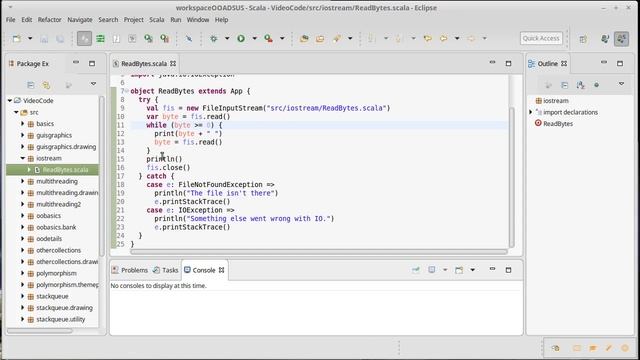Viewport: 640px width, 360px height.
Task: Open the File menu
Action: point(11,20)
